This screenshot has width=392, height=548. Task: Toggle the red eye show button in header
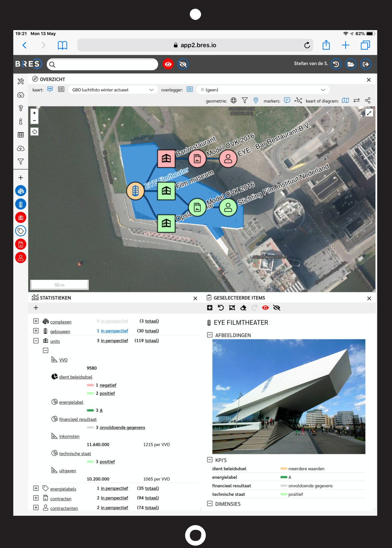pos(168,64)
